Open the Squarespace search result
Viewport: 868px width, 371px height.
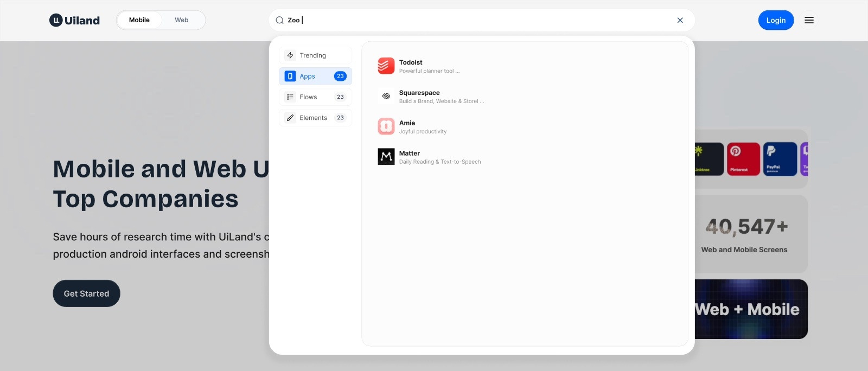point(431,97)
